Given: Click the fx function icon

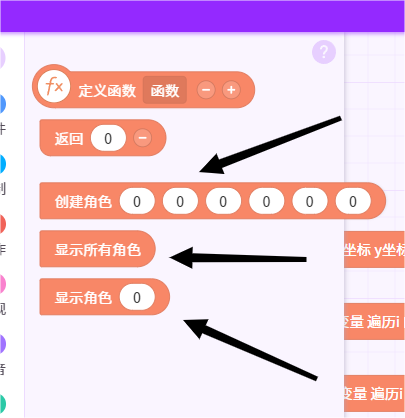Looking at the screenshot, I should pyautogui.click(x=54, y=86).
